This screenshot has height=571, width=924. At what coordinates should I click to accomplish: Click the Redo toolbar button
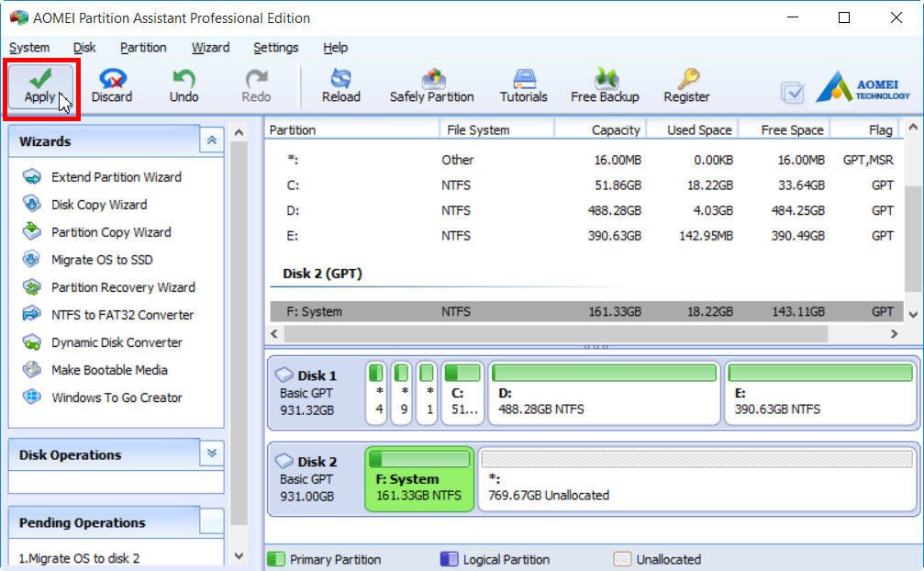point(256,86)
